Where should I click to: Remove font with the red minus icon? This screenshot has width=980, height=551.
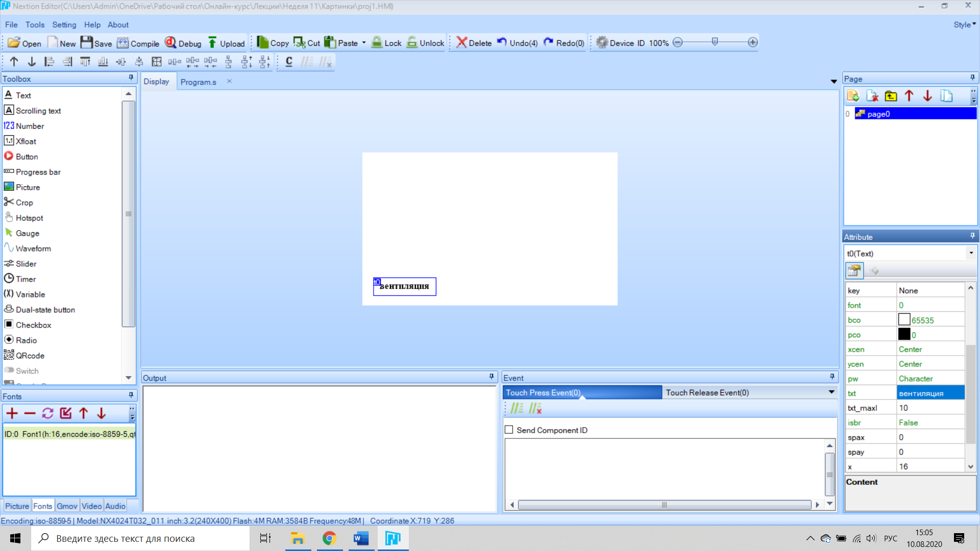pyautogui.click(x=30, y=413)
